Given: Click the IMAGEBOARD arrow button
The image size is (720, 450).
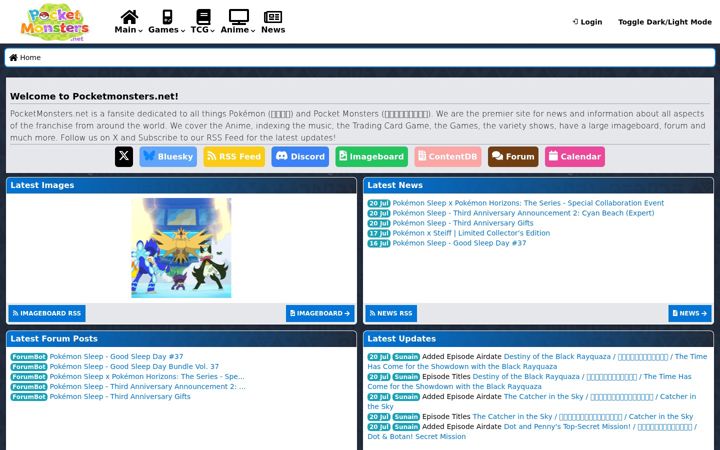Looking at the screenshot, I should coord(320,313).
